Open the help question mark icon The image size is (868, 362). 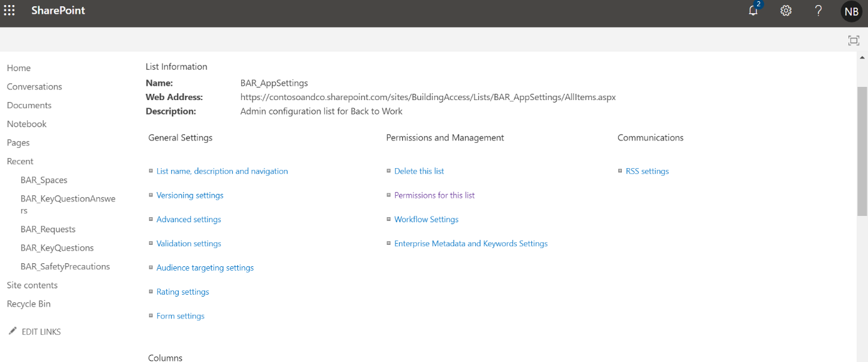pyautogui.click(x=818, y=11)
